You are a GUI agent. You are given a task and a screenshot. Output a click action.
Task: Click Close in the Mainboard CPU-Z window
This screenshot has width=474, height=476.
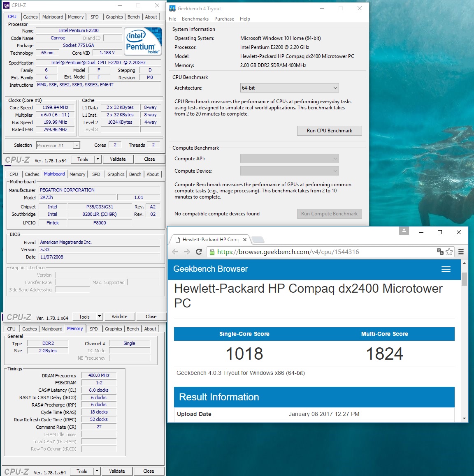[151, 317]
